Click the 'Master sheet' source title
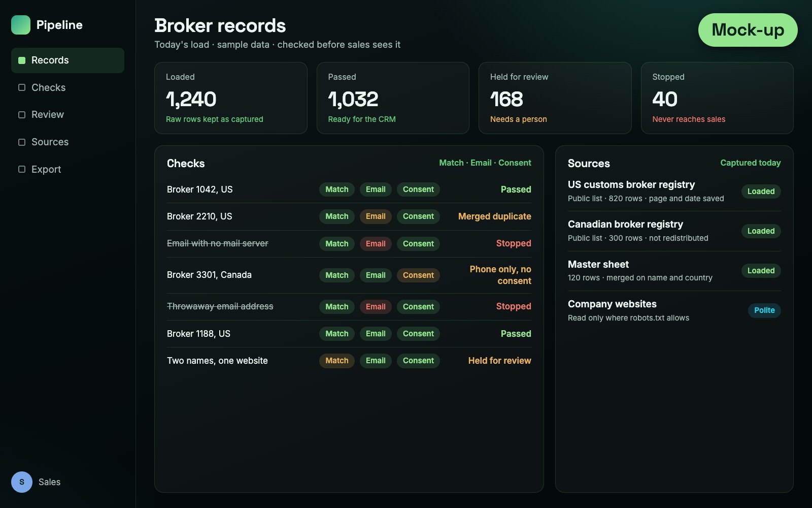This screenshot has height=508, width=812. tap(598, 264)
